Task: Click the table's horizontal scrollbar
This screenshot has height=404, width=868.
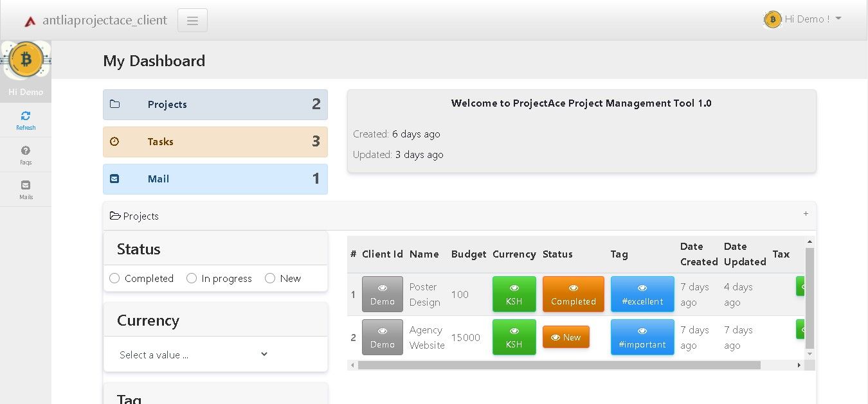Action: pyautogui.click(x=559, y=365)
